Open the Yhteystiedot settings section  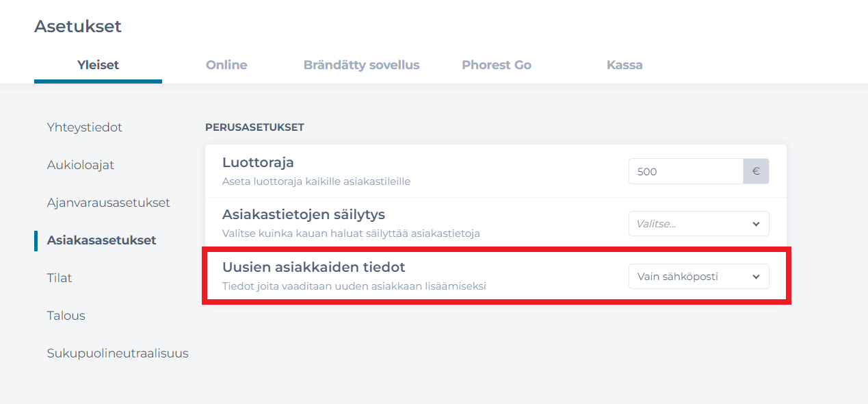pos(84,127)
